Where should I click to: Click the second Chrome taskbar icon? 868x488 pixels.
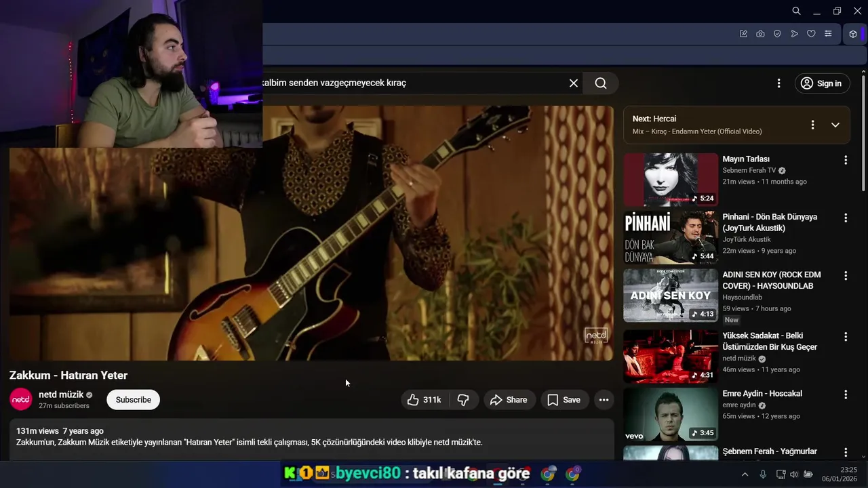pos(573,474)
